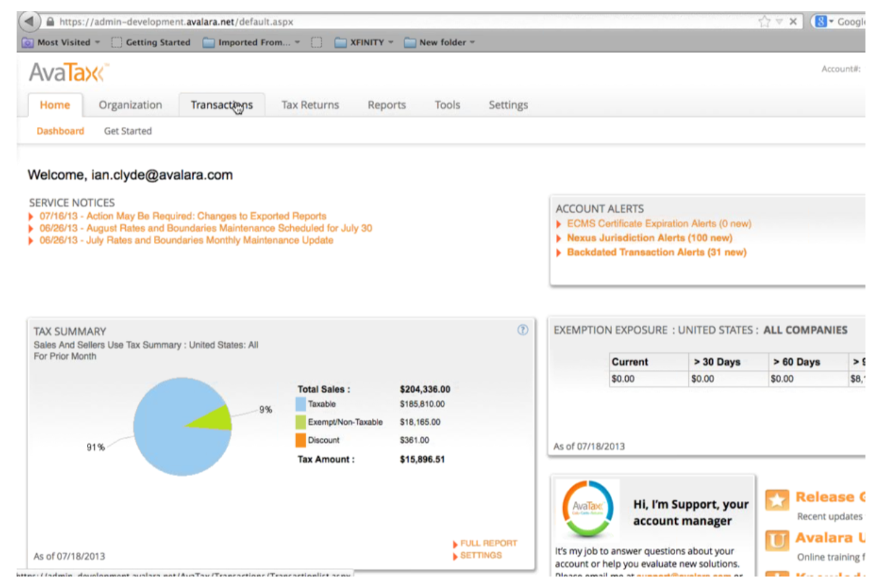The width and height of the screenshot is (882, 588).
Task: Click the Tax Amount $15,896.51 value
Action: coord(422,459)
